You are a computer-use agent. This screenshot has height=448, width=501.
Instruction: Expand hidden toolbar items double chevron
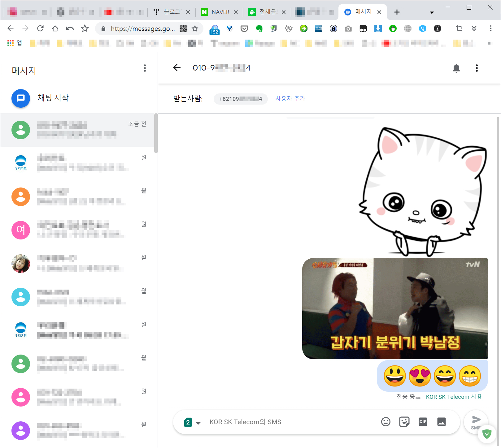[x=474, y=28]
